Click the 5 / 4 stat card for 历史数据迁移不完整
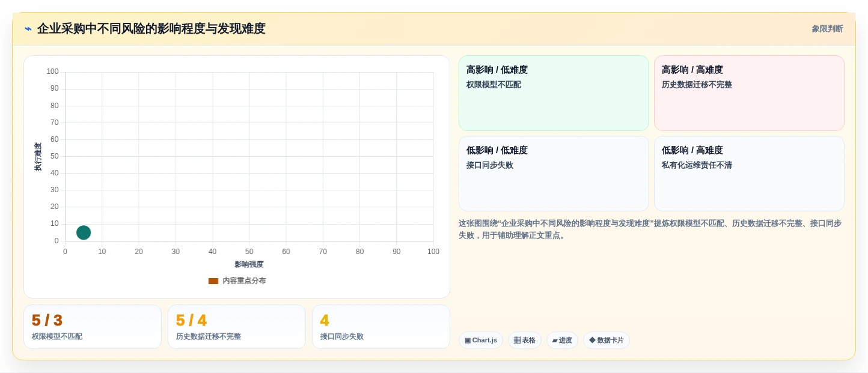Image resolution: width=868 pixels, height=373 pixels. pyautogui.click(x=237, y=327)
